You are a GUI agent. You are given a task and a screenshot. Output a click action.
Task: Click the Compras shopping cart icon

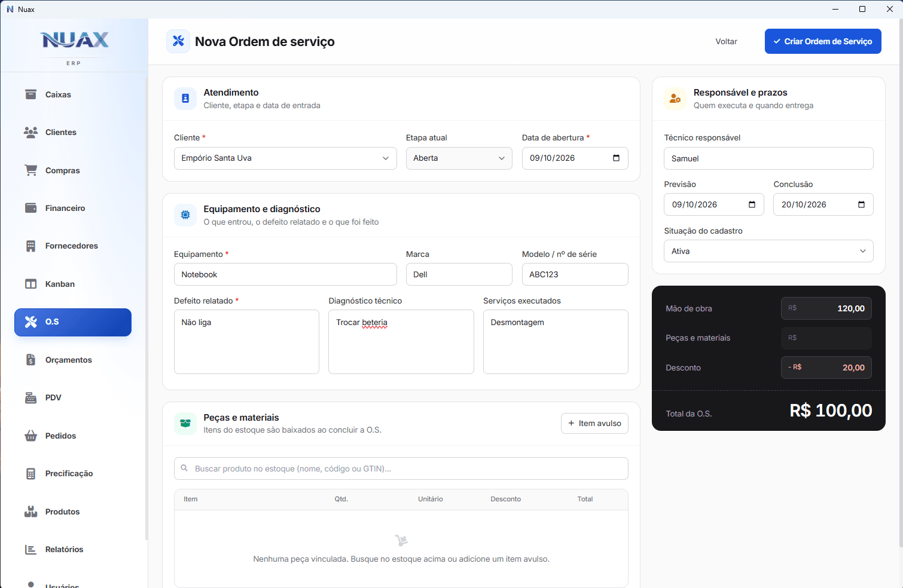[x=30, y=170]
